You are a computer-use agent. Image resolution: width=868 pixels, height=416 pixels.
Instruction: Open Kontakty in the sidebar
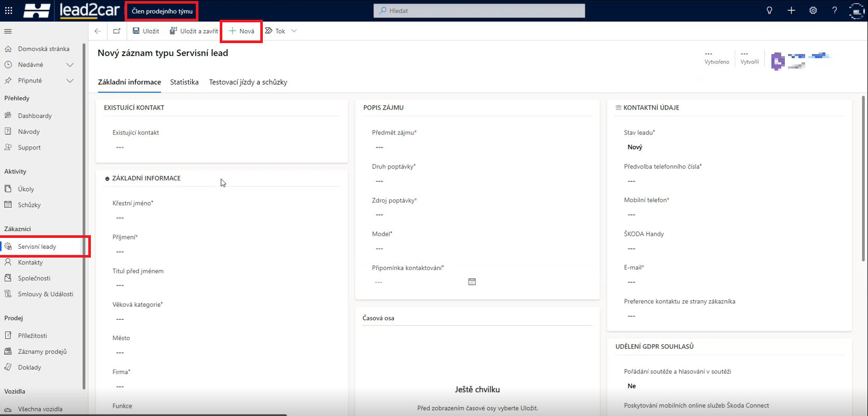[30, 262]
